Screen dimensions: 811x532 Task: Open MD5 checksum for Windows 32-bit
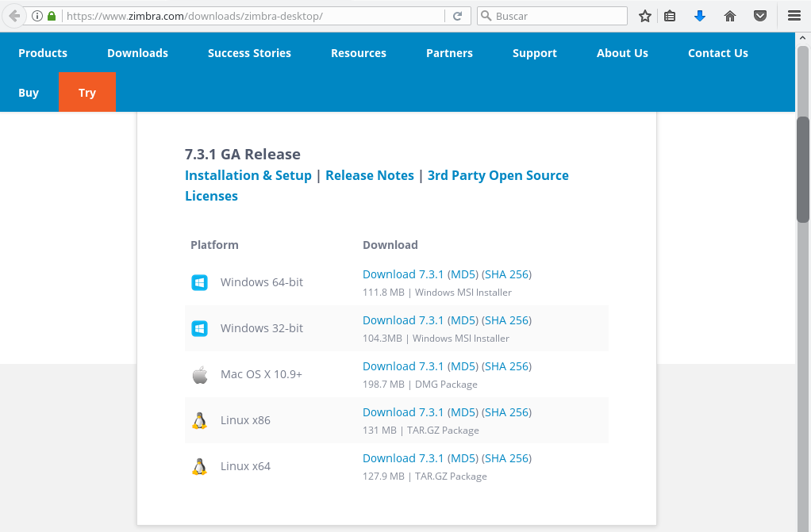[x=463, y=320]
